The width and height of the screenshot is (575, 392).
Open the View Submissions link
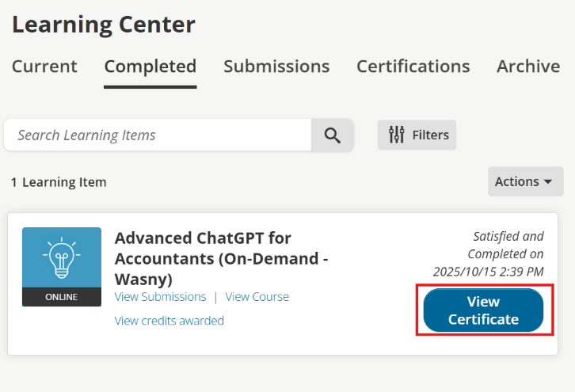tap(160, 297)
